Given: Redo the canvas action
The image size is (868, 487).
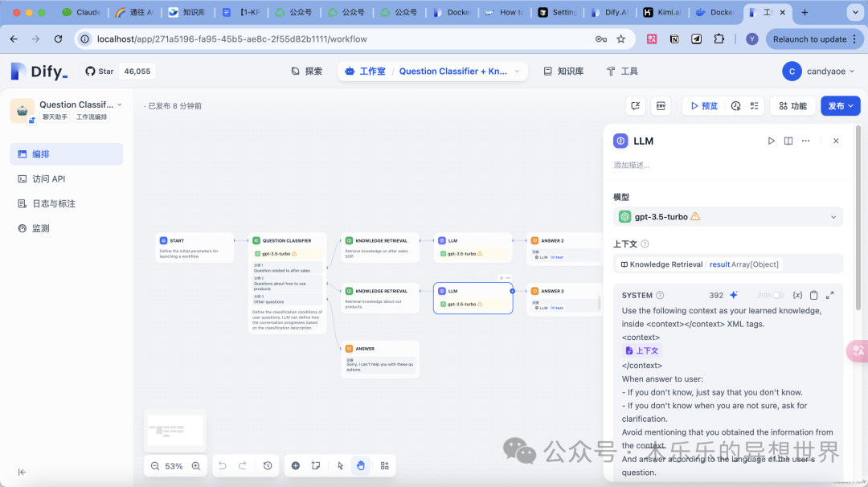Looking at the screenshot, I should 243,466.
